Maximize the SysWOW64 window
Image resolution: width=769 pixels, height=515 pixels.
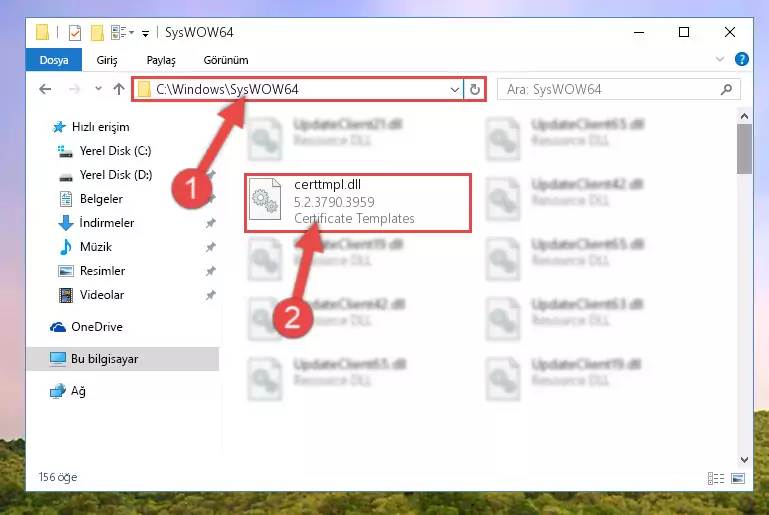click(684, 33)
